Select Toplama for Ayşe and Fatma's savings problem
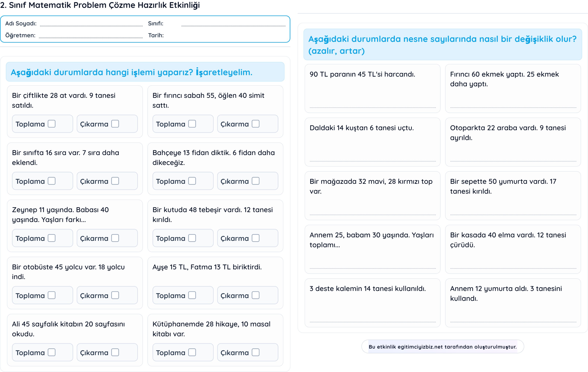 (x=192, y=295)
